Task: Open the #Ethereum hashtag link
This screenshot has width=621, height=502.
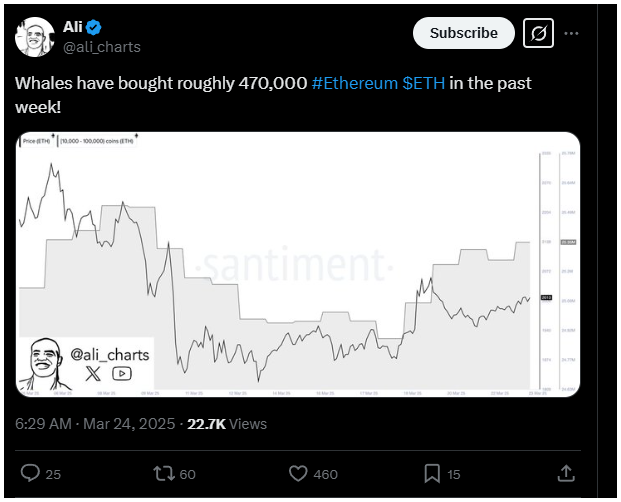Action: [354, 84]
